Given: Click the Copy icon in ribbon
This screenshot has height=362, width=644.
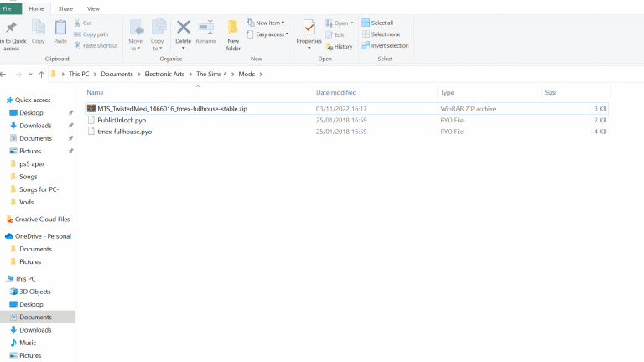Looking at the screenshot, I should [38, 32].
